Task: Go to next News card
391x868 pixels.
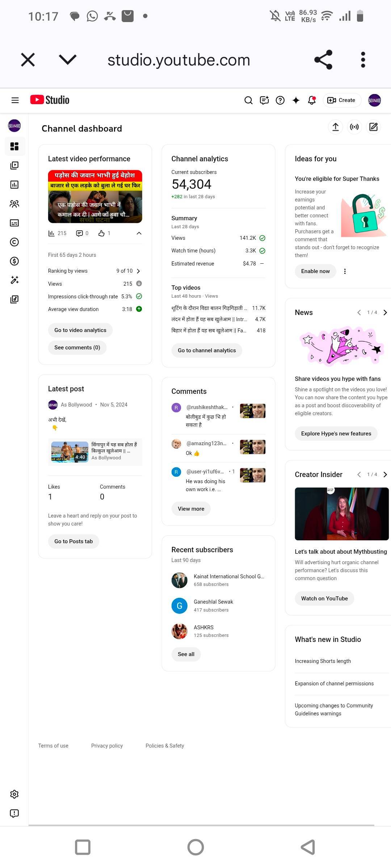Action: pyautogui.click(x=385, y=312)
